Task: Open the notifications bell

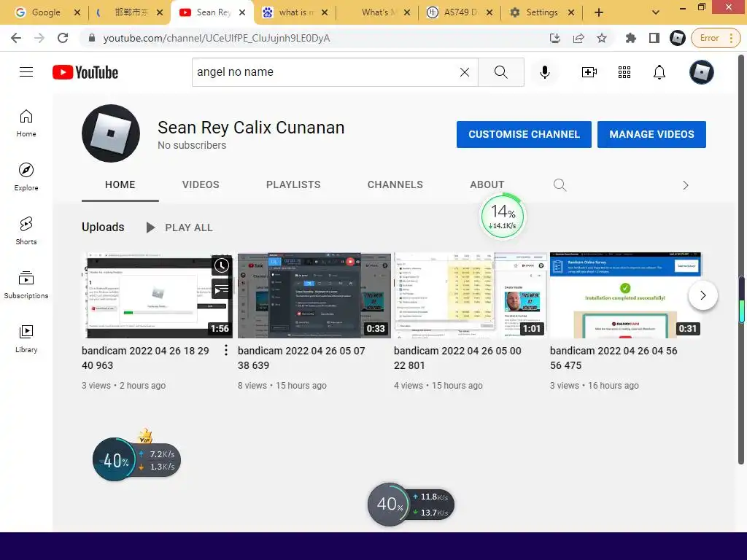Action: click(659, 72)
